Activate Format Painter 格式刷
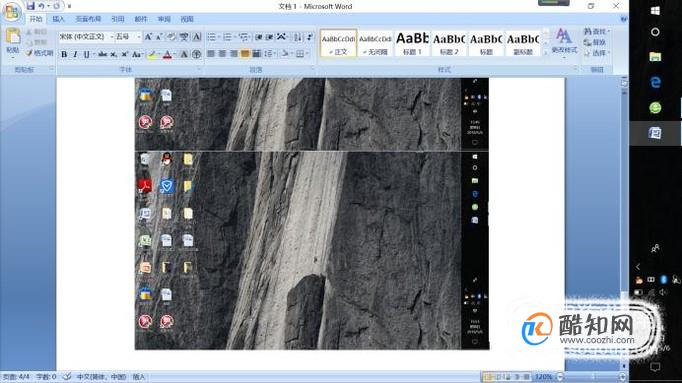Screen dimensions: 682x383 click(39, 53)
